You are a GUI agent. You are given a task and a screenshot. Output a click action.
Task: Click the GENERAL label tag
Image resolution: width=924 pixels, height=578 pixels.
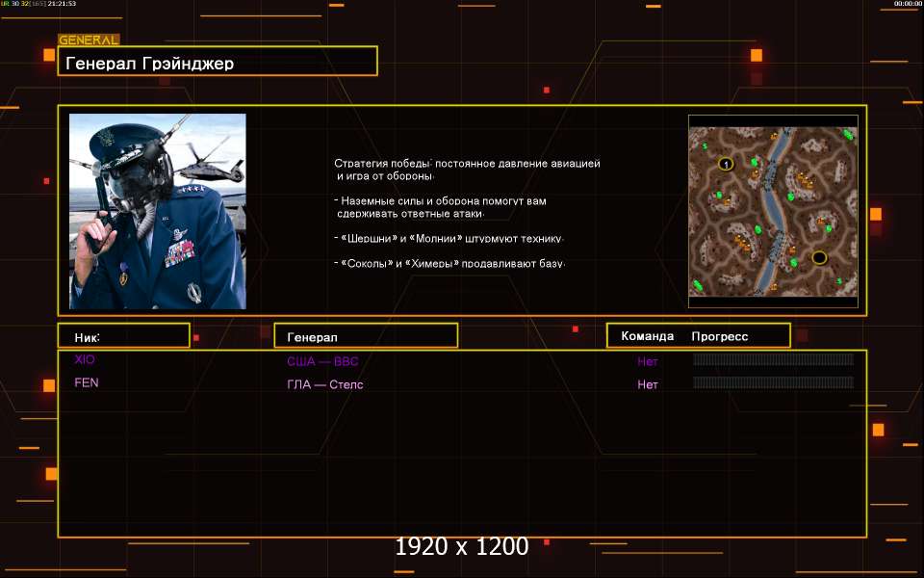[x=89, y=40]
